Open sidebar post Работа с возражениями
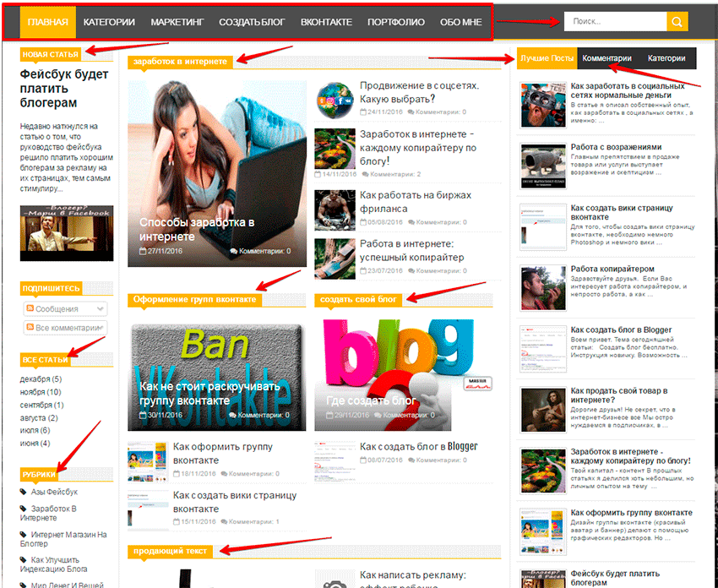Image resolution: width=718 pixels, height=588 pixels. [x=616, y=147]
